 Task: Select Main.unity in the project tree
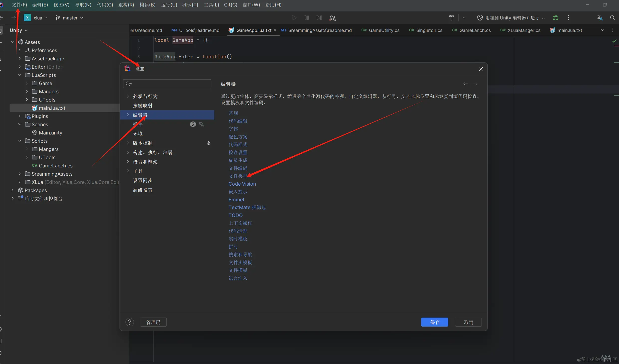click(x=50, y=132)
